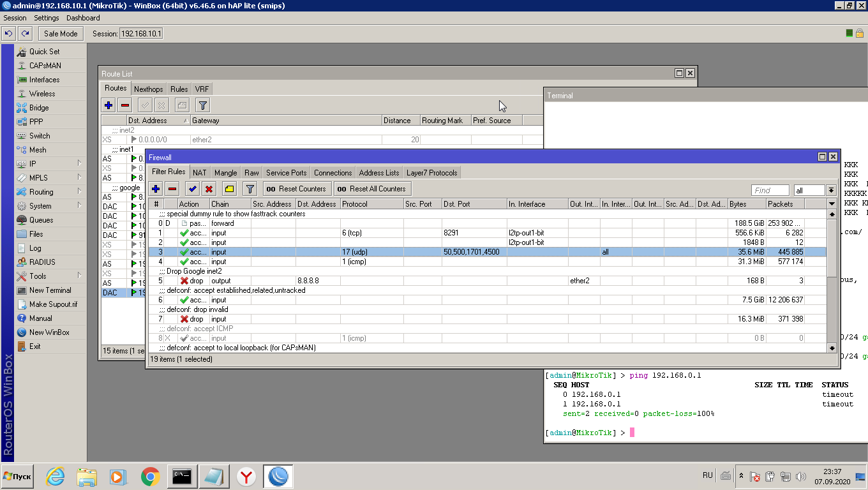Screen dimensions: 868x490
Task: Add new firewall rule with plus icon
Action: pyautogui.click(x=156, y=189)
